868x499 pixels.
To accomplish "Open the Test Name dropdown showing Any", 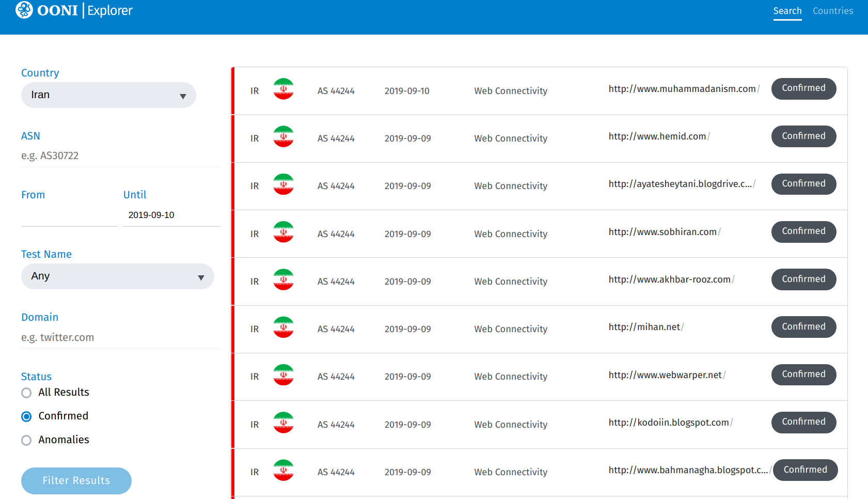I will pos(117,276).
